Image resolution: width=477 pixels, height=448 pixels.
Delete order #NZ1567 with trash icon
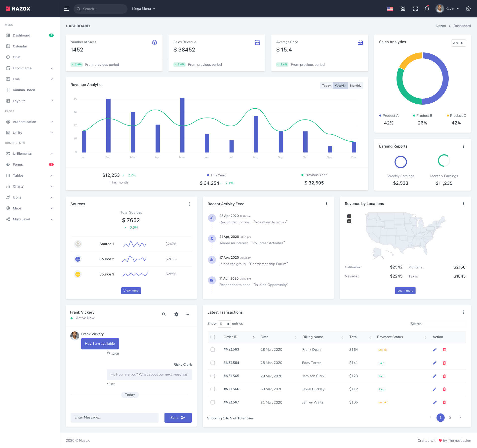point(444,402)
